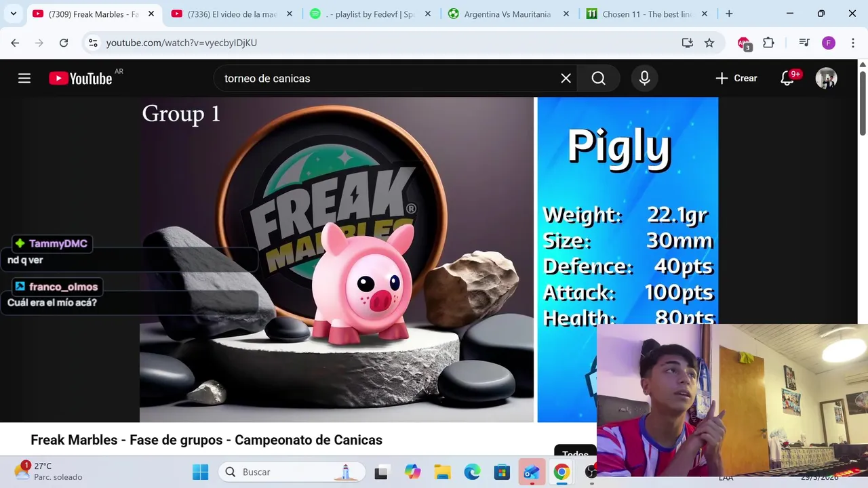Viewport: 868px width, 488px height.
Task: Open Microsoft Store from taskbar
Action: [x=502, y=472]
